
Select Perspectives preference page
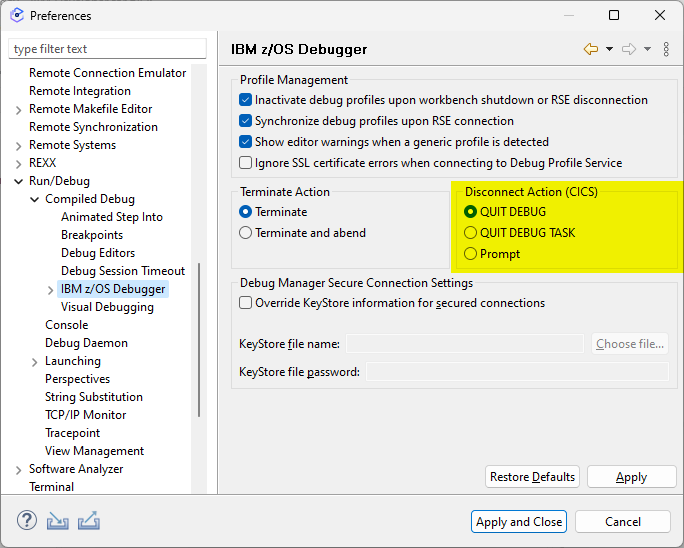click(x=78, y=379)
